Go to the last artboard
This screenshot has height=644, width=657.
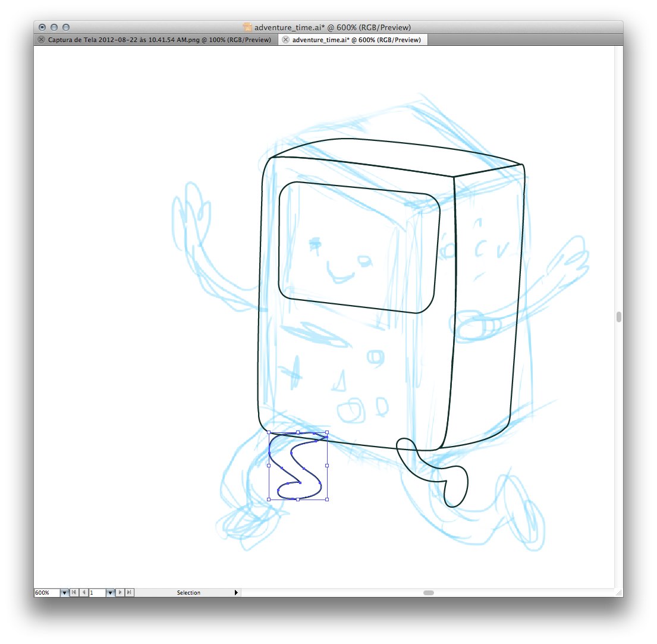pyautogui.click(x=130, y=593)
